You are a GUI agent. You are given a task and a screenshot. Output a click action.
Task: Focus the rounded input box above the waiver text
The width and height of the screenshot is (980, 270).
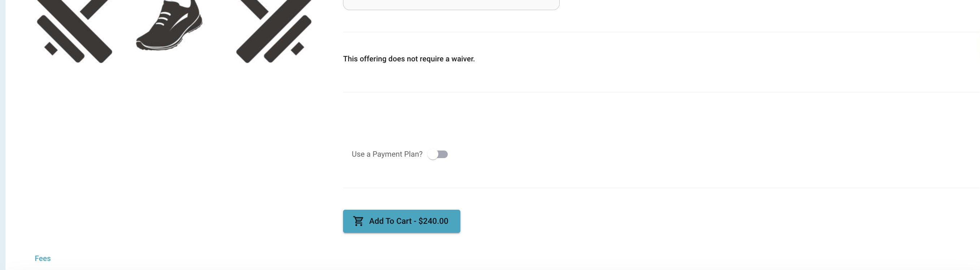[x=451, y=4]
